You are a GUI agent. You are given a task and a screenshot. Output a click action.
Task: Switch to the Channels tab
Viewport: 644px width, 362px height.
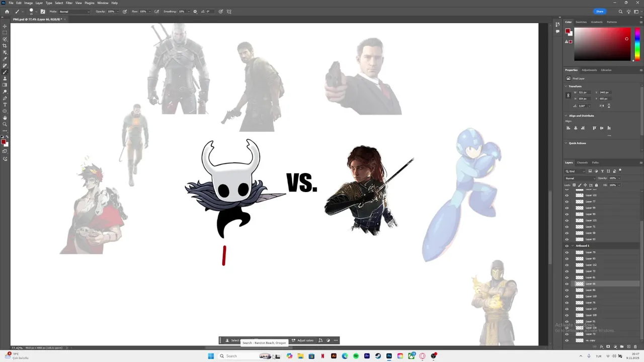(x=582, y=162)
